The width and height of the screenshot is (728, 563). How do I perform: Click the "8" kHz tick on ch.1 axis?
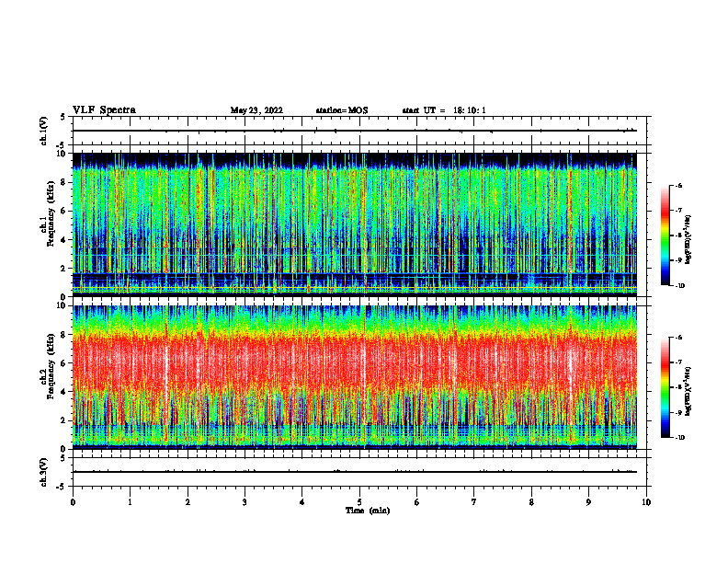tap(63, 182)
